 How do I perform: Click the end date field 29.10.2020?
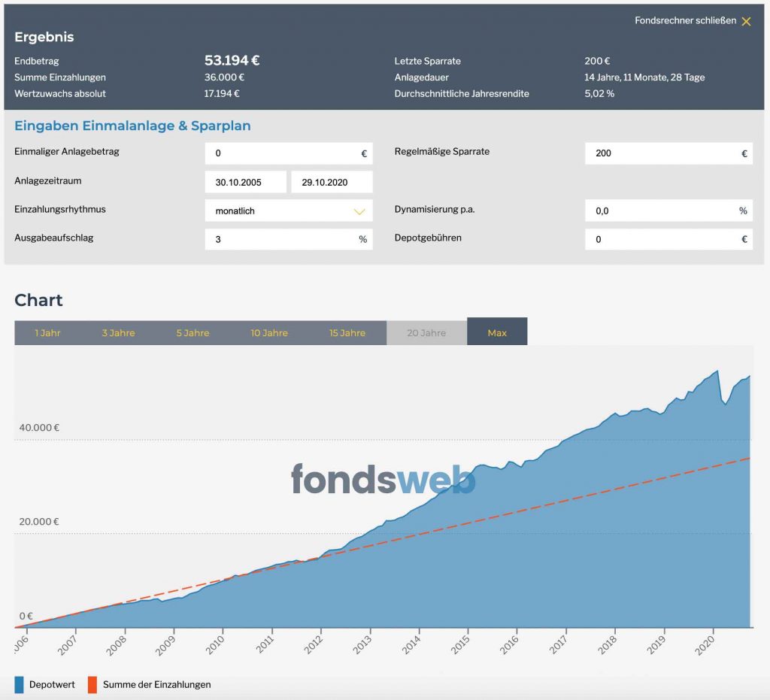[x=332, y=182]
